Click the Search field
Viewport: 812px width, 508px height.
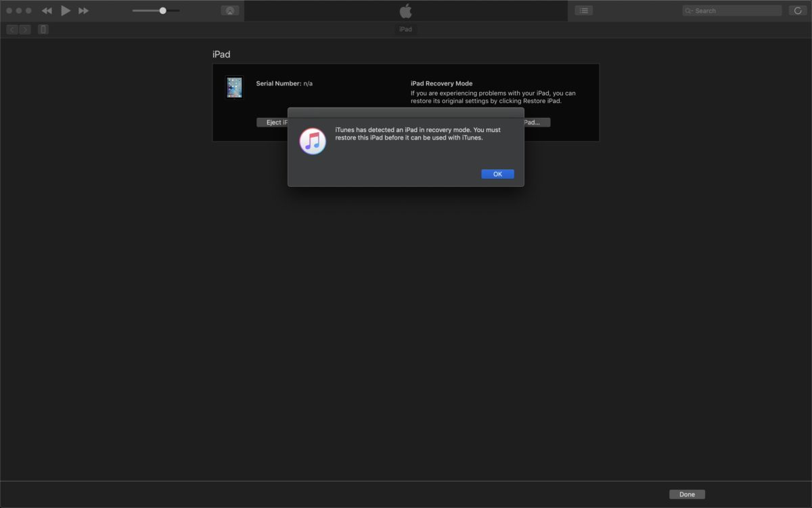coord(731,11)
